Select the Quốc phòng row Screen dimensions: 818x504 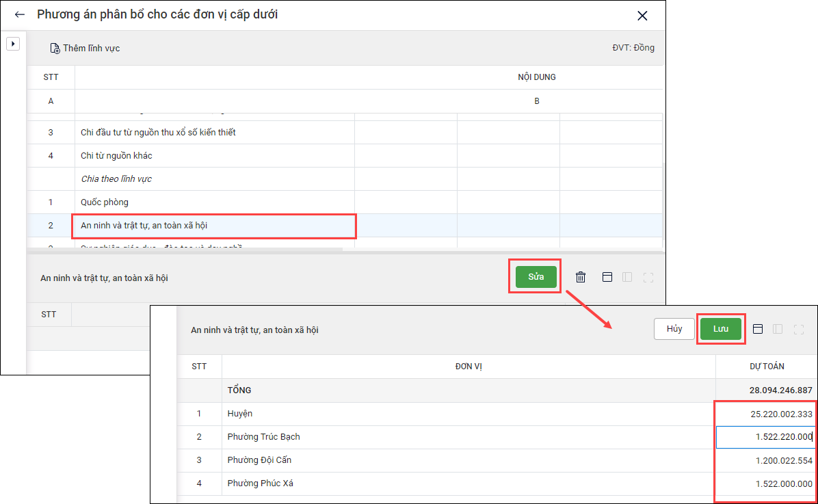coord(214,202)
